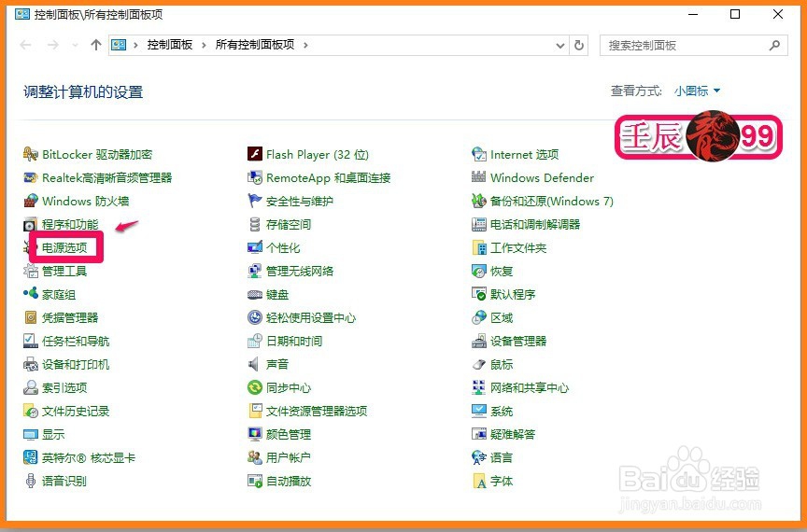The height and width of the screenshot is (532, 807).
Task: Click the 程序和功能 icon
Action: pos(31,224)
